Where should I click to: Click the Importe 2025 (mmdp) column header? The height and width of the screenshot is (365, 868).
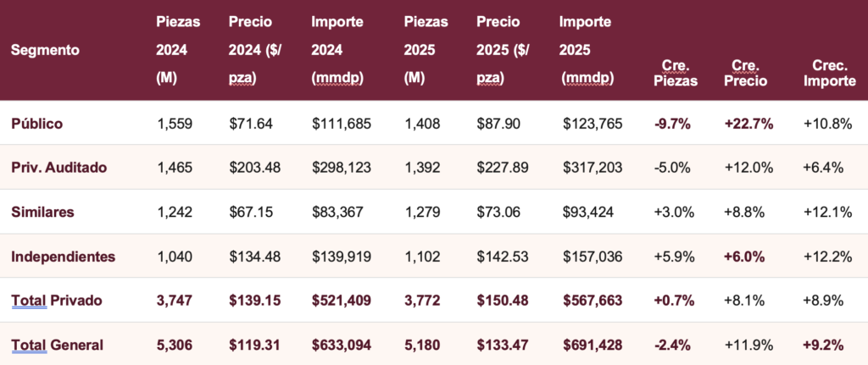coord(586,50)
